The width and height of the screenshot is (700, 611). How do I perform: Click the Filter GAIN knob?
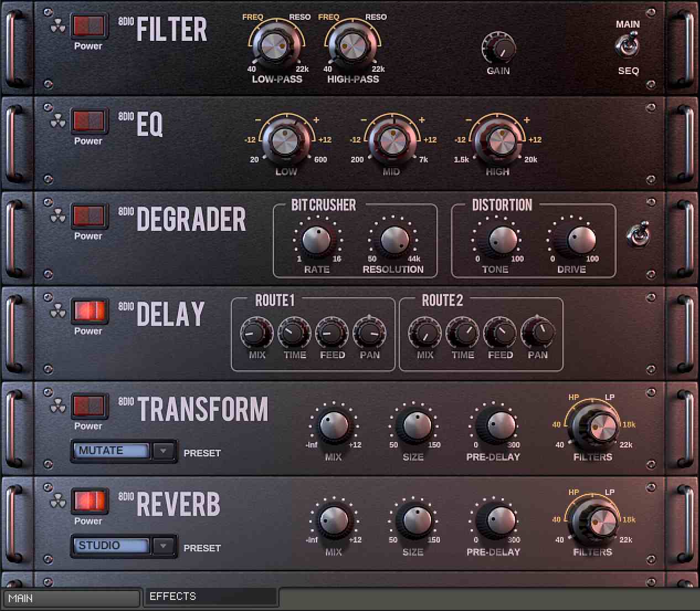[x=498, y=48]
